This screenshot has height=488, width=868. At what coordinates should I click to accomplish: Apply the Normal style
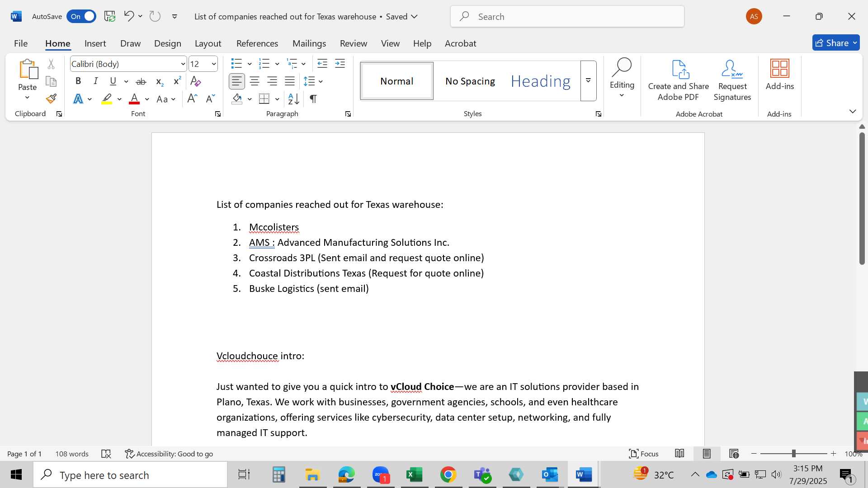(x=396, y=81)
